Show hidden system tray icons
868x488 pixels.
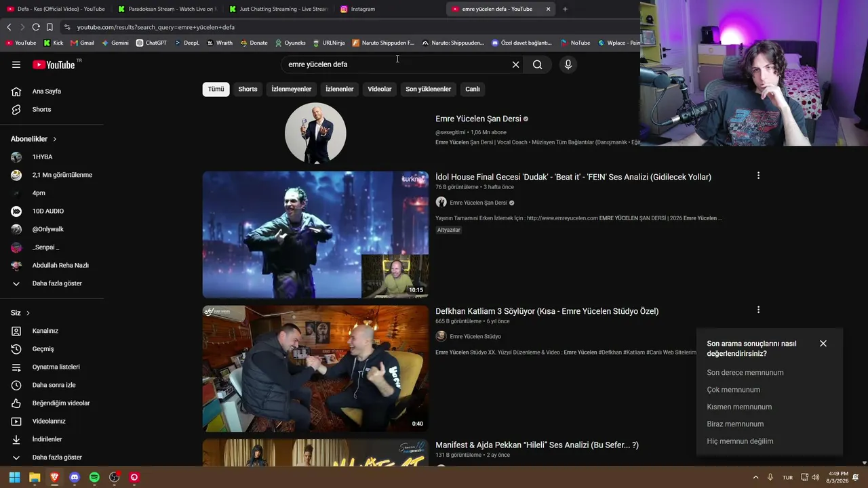(x=755, y=477)
